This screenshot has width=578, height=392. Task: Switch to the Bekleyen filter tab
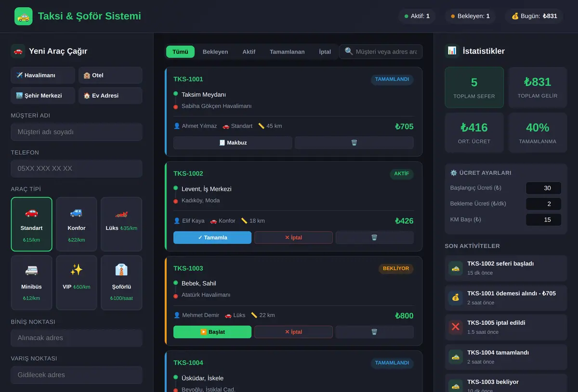tap(215, 52)
